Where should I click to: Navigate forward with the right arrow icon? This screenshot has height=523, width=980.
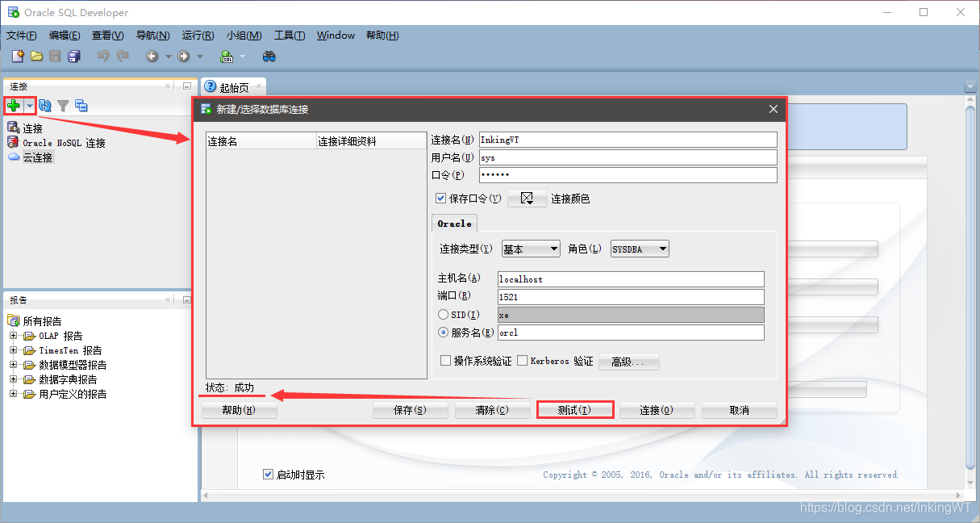tap(184, 56)
